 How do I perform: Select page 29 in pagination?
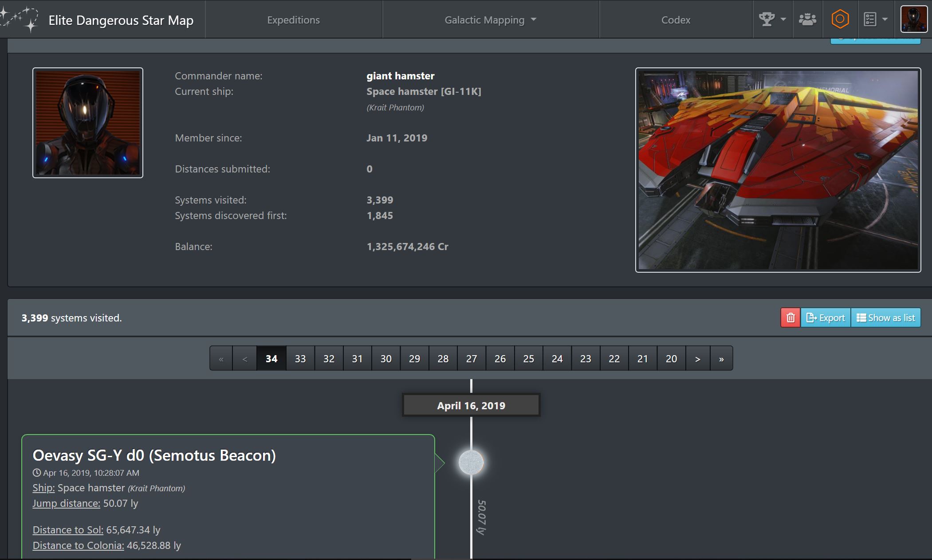414,358
